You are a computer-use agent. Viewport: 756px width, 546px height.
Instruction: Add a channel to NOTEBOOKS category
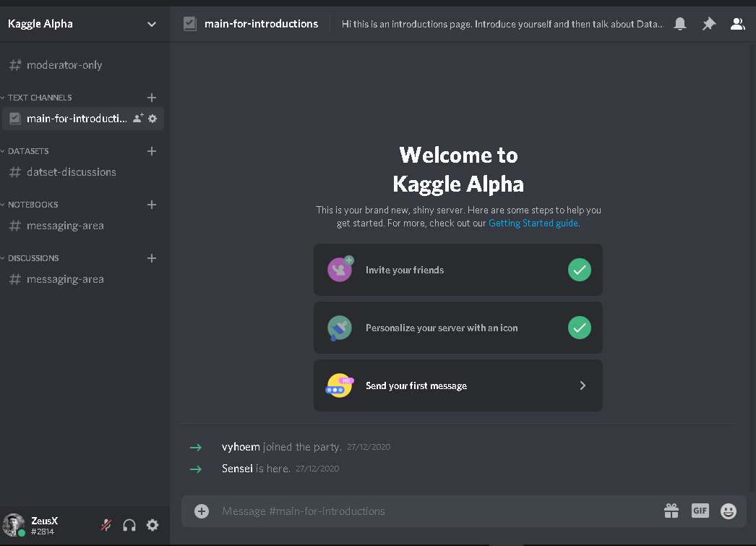click(151, 205)
